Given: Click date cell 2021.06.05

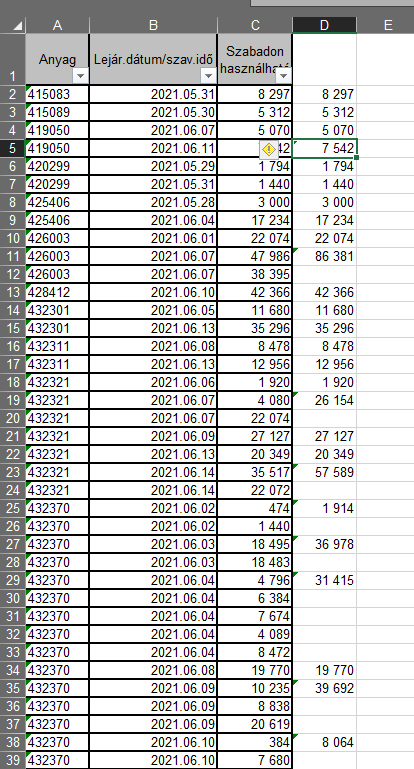Looking at the screenshot, I should [x=154, y=310].
